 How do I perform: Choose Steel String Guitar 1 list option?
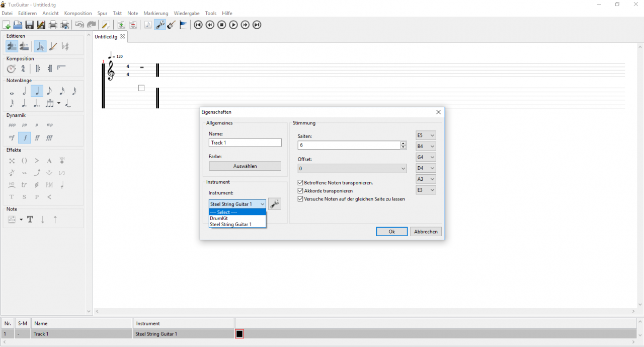pos(237,224)
